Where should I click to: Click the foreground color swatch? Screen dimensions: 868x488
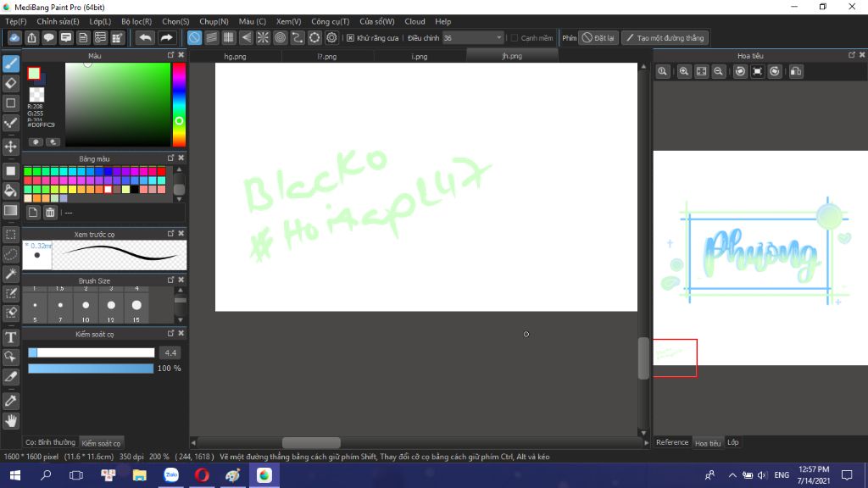pyautogui.click(x=34, y=73)
